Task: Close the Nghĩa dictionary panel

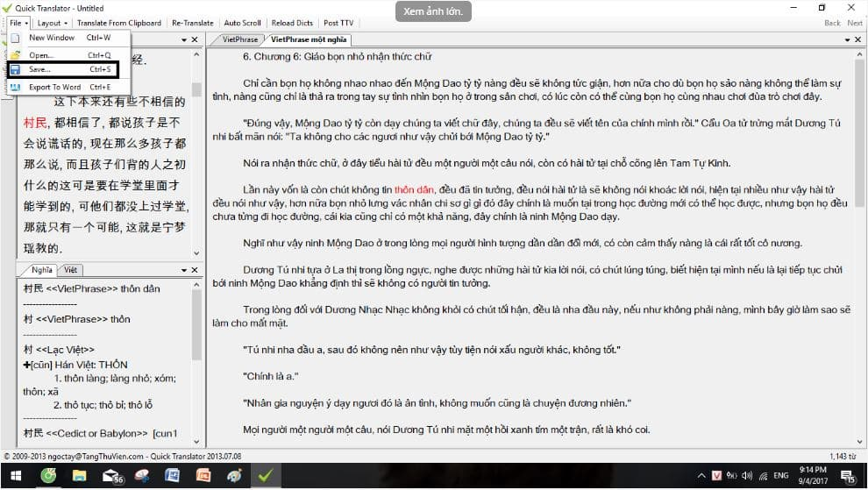Action: tap(196, 270)
